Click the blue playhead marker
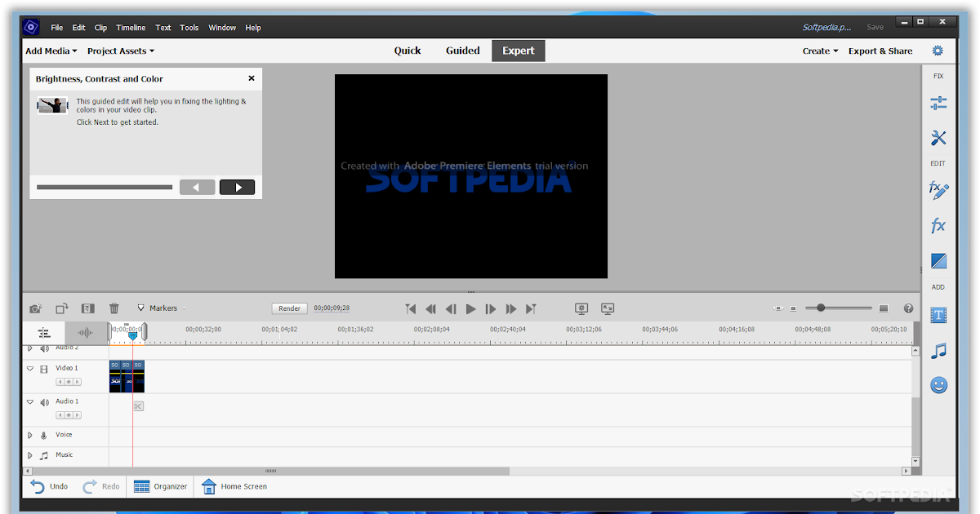Screen dimensions: 980x514 (x=132, y=335)
